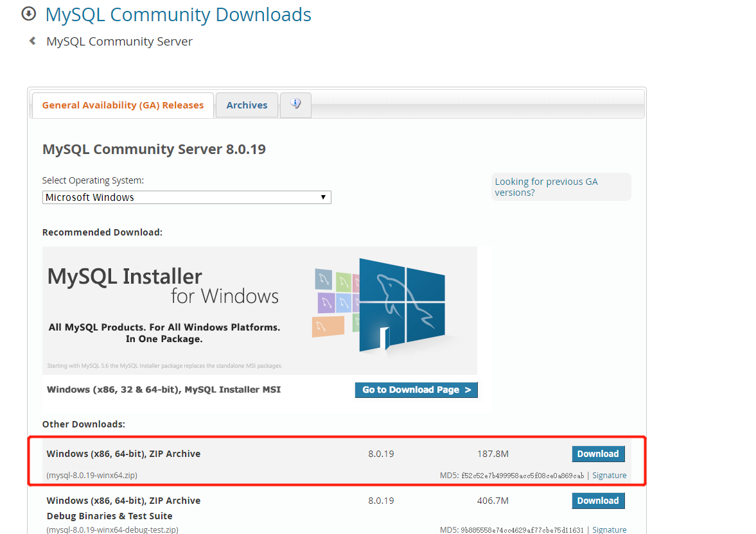The height and width of the screenshot is (534, 756).
Task: Switch to the Archives tab
Action: (247, 105)
